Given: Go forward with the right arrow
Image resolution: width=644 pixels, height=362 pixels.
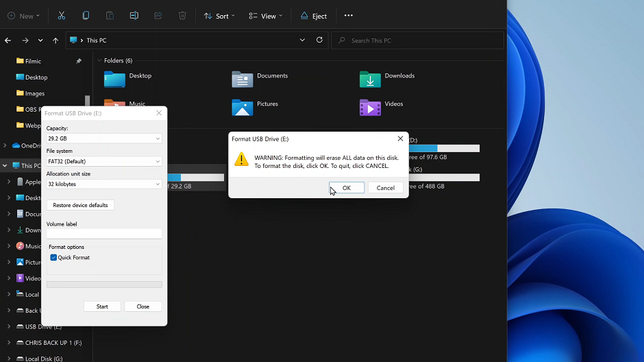Looking at the screenshot, I should click(x=25, y=40).
